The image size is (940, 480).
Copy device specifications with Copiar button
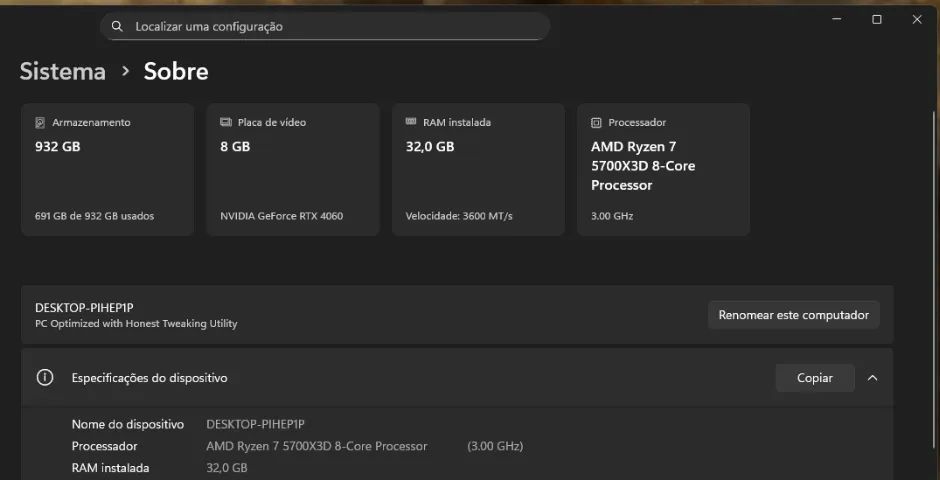(815, 378)
